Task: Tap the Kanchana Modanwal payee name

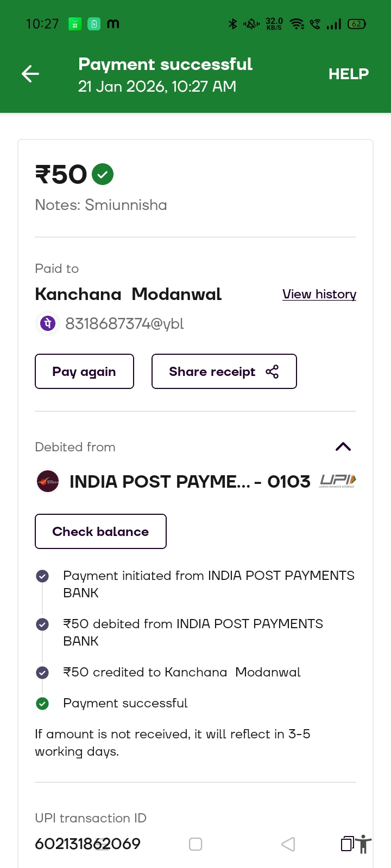Action: [128, 294]
